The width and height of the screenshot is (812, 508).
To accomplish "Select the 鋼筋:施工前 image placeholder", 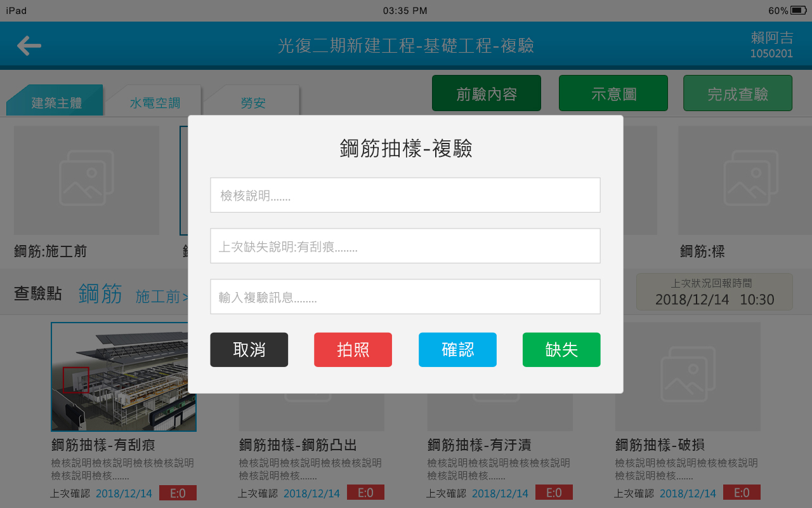I will [x=87, y=180].
